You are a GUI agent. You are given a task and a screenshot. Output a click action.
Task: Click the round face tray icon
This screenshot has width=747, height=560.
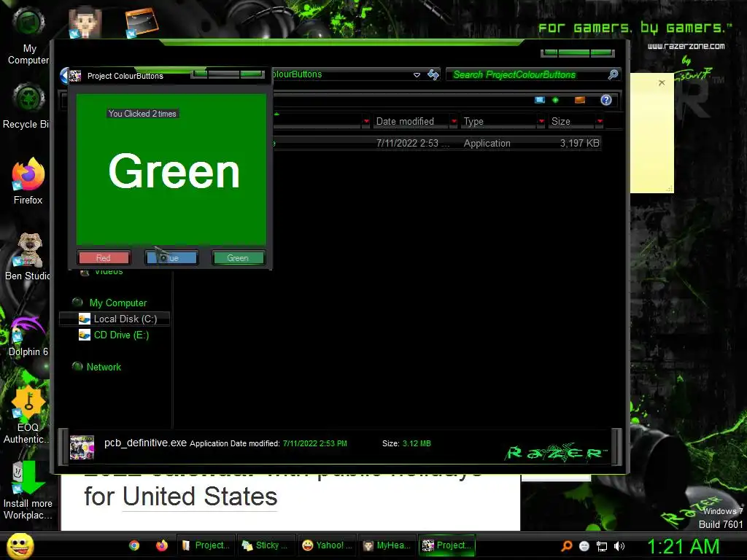click(584, 547)
